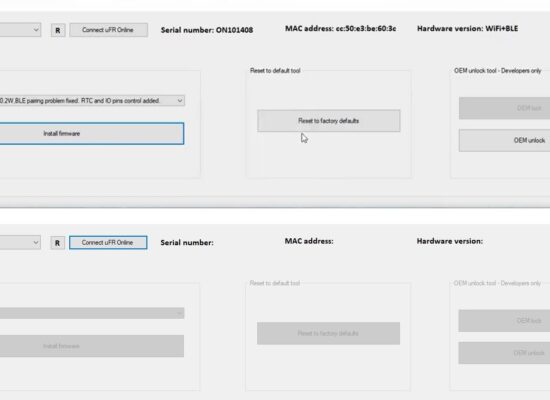The image size is (550, 400).
Task: Open the grayed-out firmware dropdown
Action: 92,313
